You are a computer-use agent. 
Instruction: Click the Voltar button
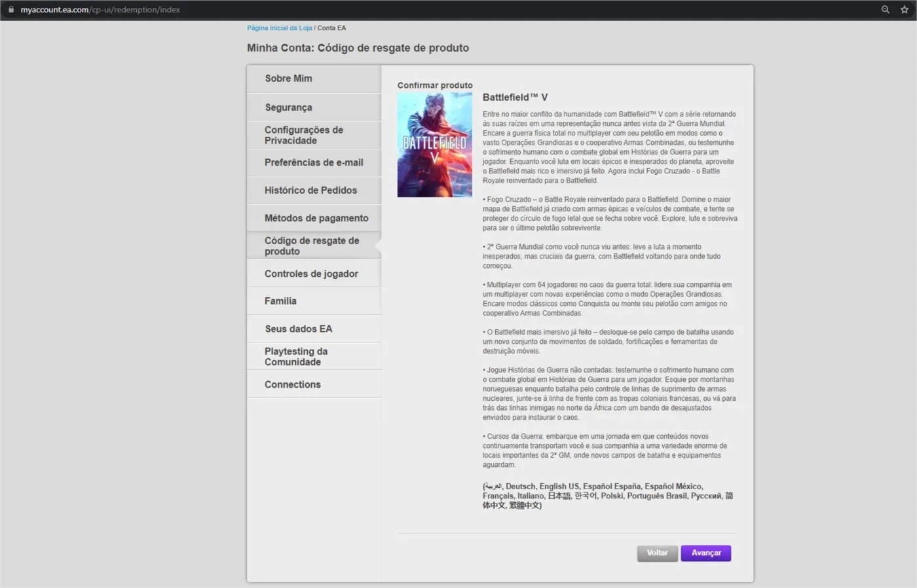tap(657, 553)
